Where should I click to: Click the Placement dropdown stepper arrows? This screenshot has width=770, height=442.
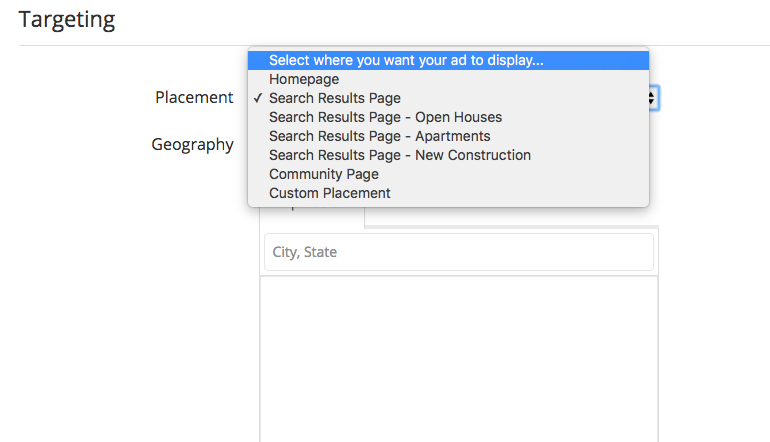(x=653, y=98)
